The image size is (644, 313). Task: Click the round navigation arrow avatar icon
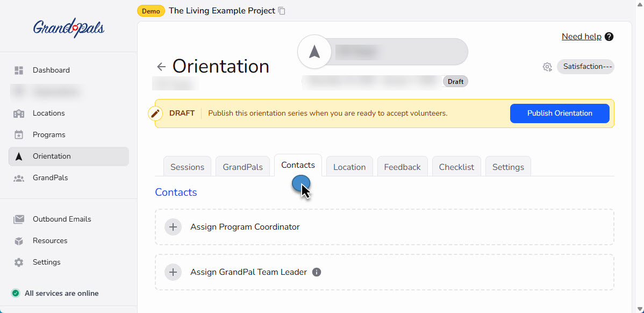314,52
